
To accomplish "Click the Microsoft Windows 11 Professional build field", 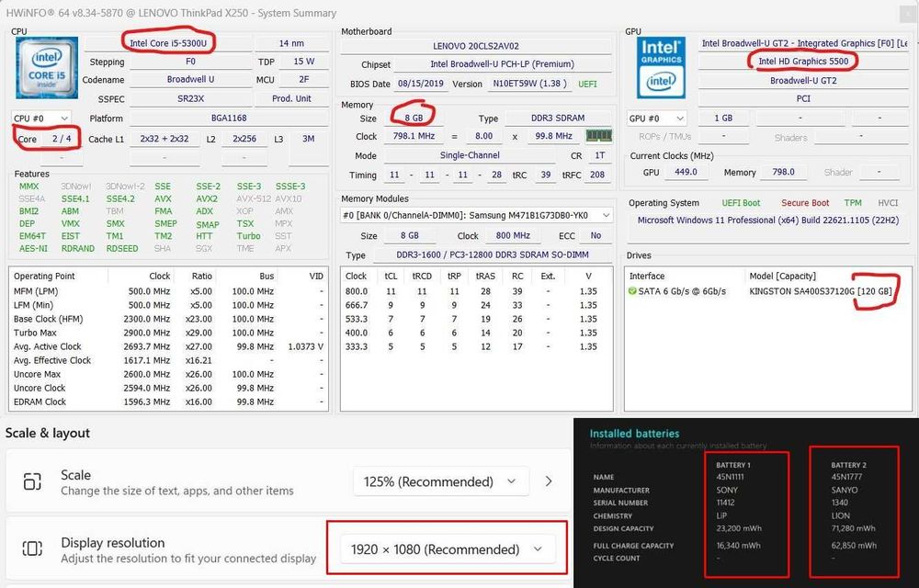I will pyautogui.click(x=767, y=220).
